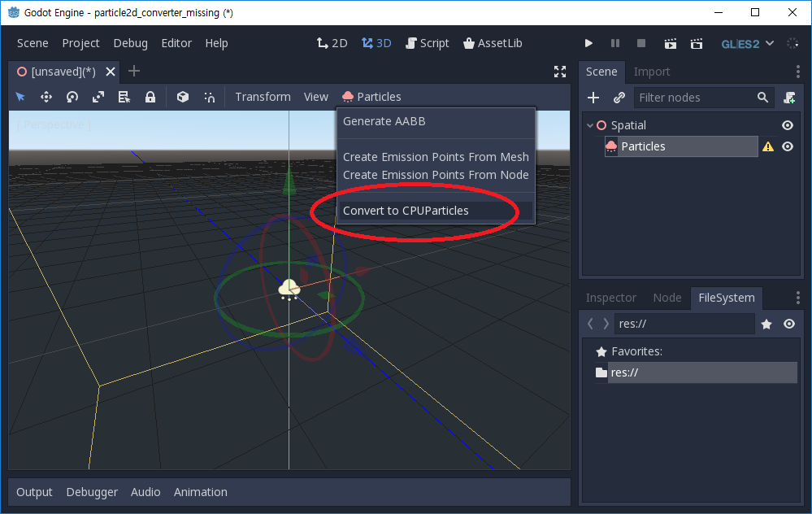812x514 pixels.
Task: Select the Rotate tool in viewport toolbar
Action: (x=72, y=97)
